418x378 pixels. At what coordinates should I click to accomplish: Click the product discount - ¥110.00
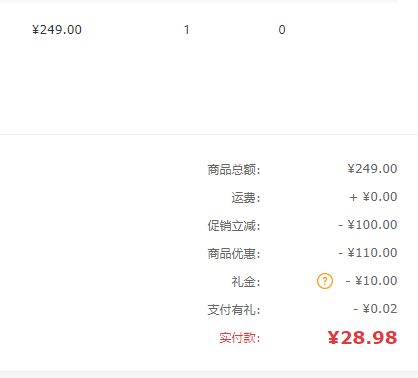(368, 253)
